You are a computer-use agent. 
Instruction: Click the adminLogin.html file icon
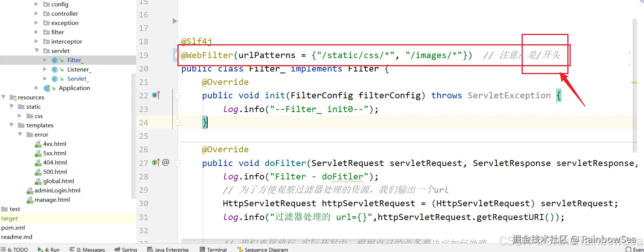pos(30,191)
